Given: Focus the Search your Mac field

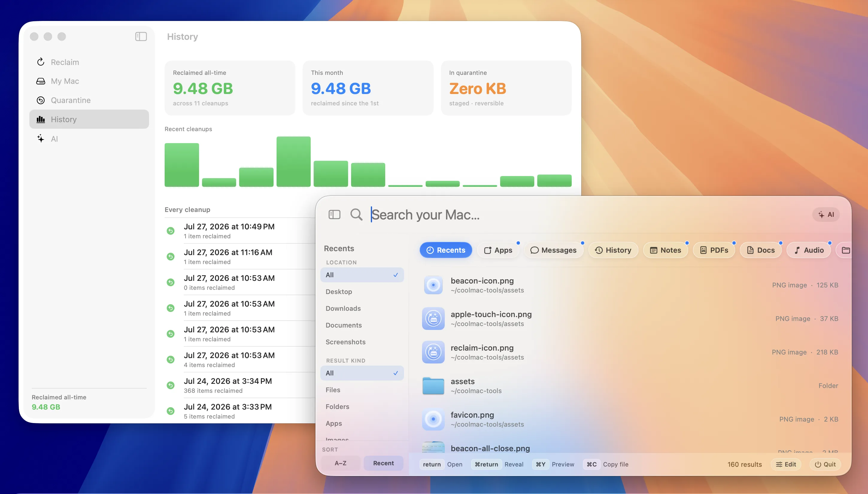Looking at the screenshot, I should click(587, 214).
